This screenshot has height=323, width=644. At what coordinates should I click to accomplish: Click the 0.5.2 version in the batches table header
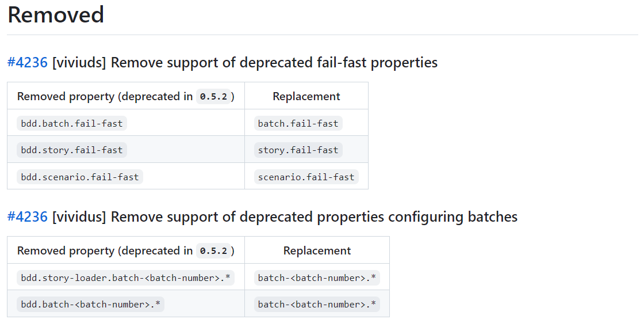213,251
